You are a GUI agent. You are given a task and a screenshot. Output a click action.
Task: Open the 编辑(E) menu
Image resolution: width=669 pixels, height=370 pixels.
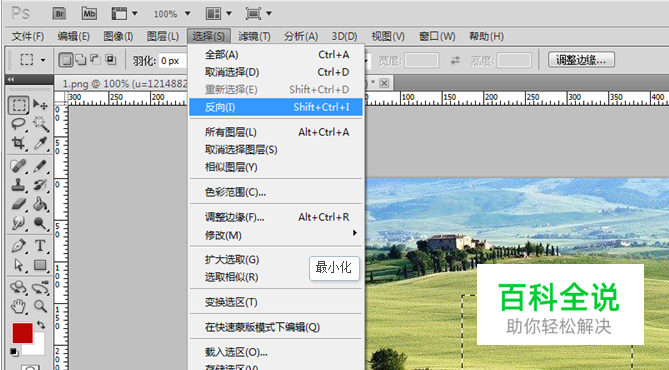tap(73, 37)
